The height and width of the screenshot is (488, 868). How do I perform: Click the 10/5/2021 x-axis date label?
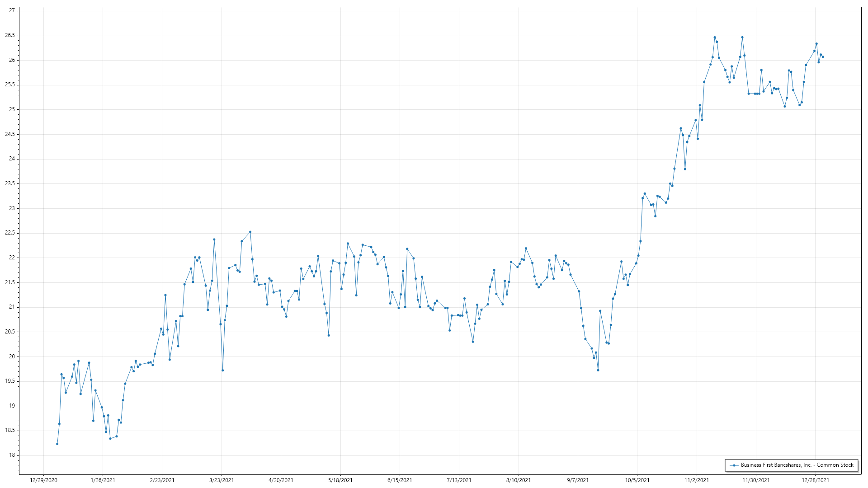pos(637,480)
